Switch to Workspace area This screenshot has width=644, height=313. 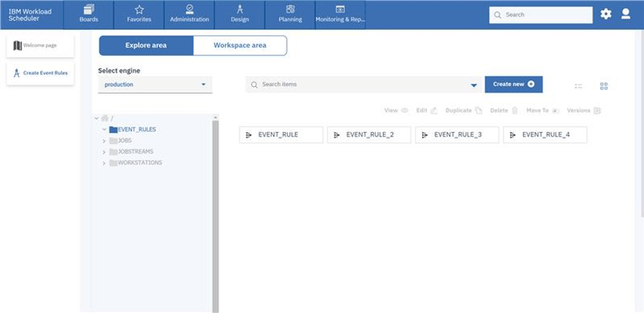coord(240,45)
